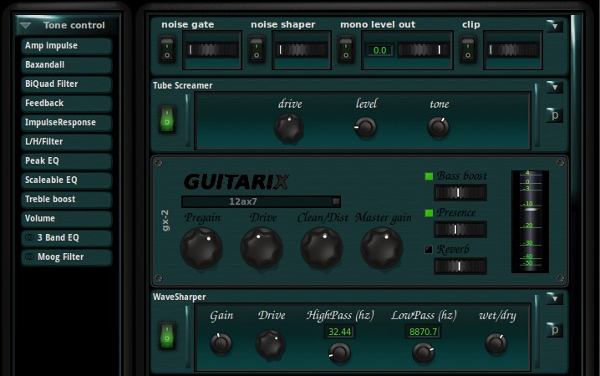Toggle the noise gate switch
This screenshot has width=600, height=376.
pyautogui.click(x=167, y=50)
